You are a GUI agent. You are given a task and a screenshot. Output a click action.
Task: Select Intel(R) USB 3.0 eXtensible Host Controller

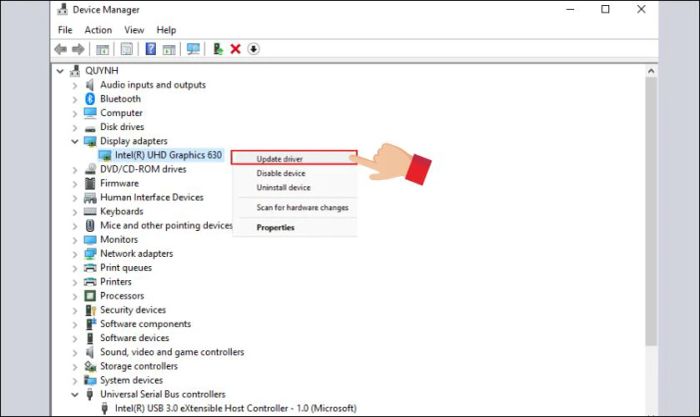tap(235, 408)
